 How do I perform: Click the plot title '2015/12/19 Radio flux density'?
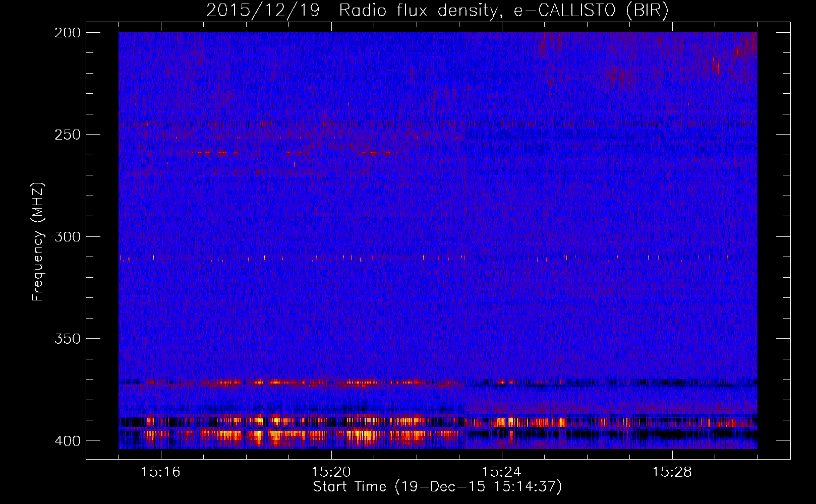point(437,11)
